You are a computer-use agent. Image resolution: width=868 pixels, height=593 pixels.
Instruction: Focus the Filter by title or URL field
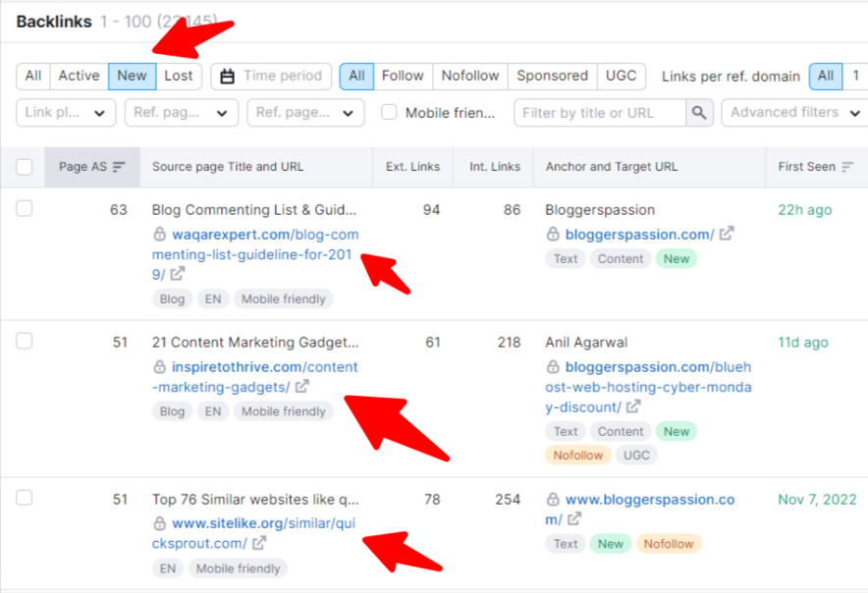600,113
